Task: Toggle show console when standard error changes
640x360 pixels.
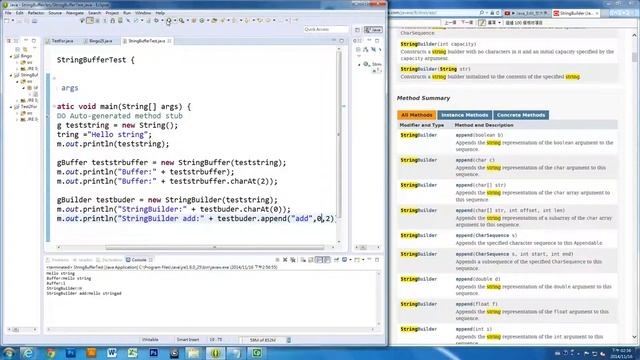Action: (327, 260)
